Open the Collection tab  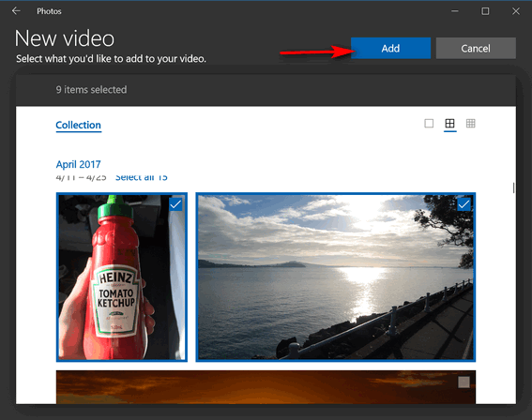79,125
